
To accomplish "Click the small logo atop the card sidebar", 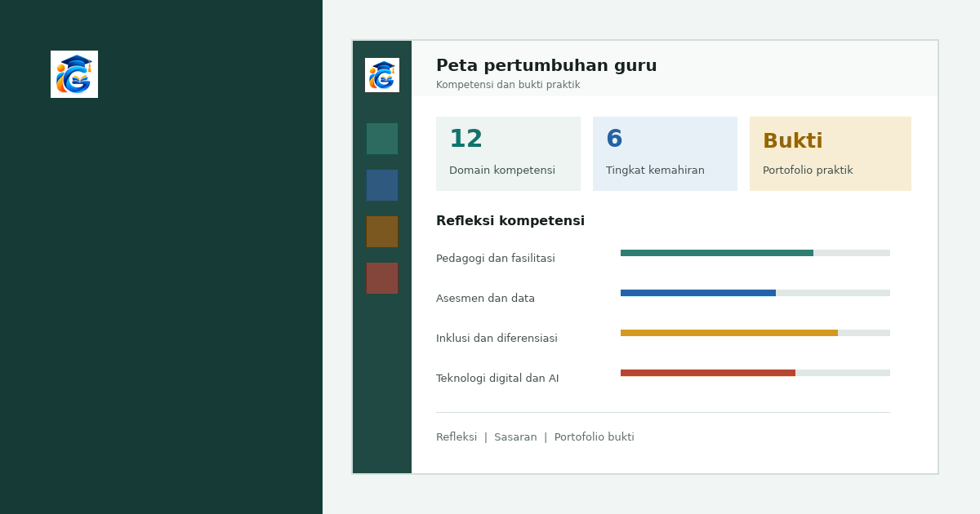I will click(x=382, y=75).
